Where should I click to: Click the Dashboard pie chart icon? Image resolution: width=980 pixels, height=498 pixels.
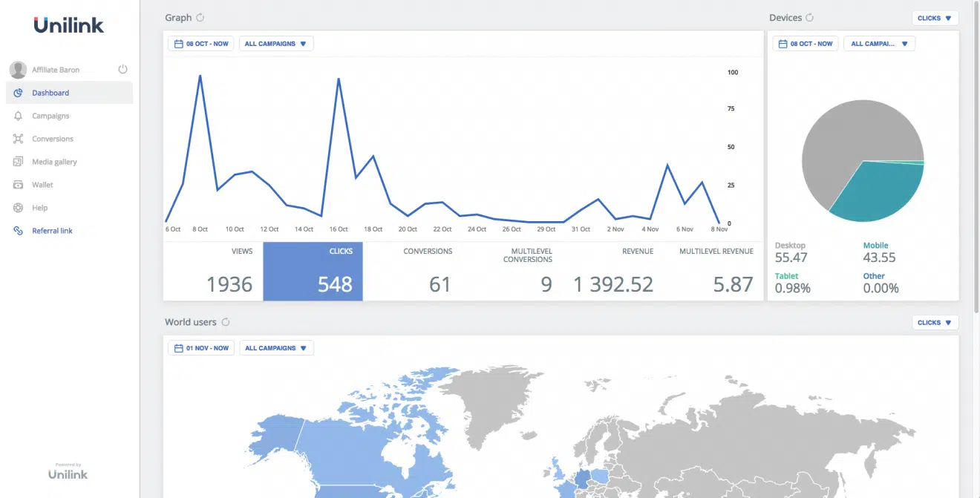click(18, 93)
